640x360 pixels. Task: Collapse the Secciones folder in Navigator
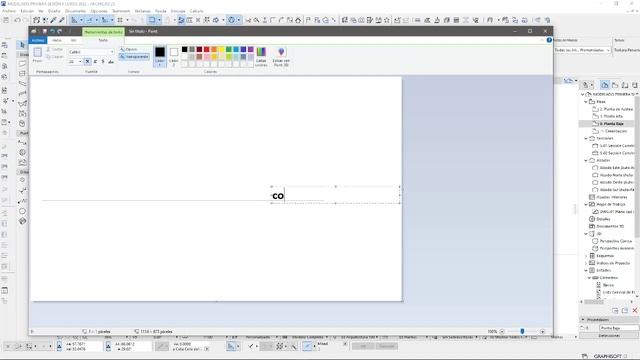(586, 138)
